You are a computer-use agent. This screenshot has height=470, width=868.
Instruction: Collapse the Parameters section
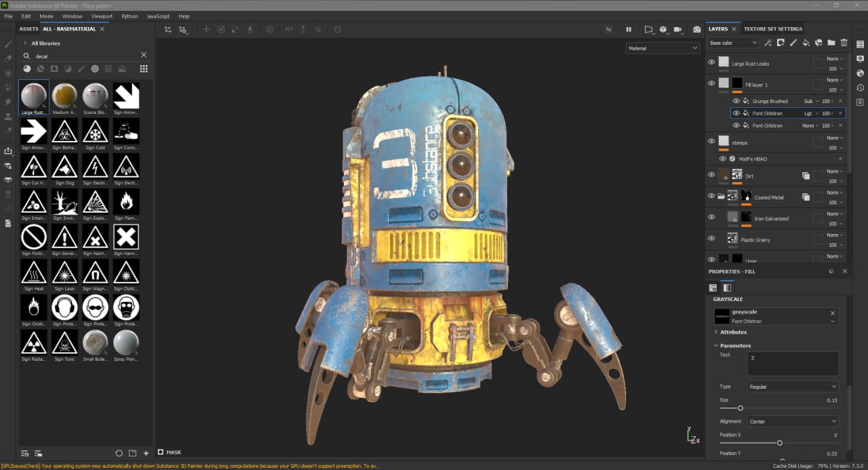click(x=716, y=345)
